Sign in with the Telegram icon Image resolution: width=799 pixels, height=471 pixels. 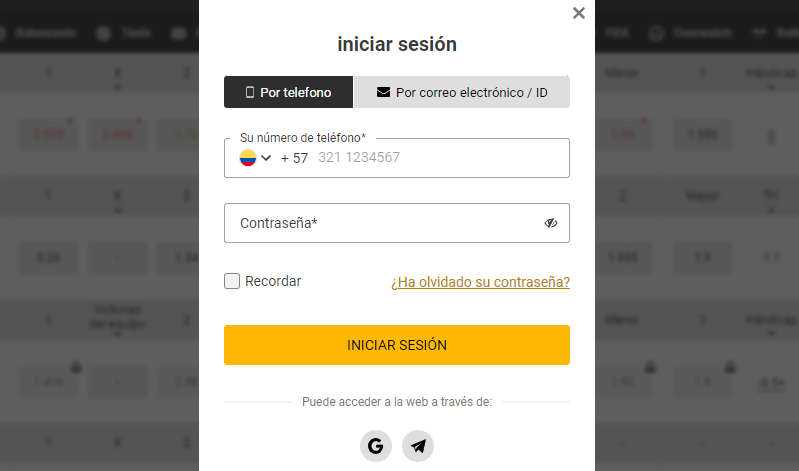[418, 446]
